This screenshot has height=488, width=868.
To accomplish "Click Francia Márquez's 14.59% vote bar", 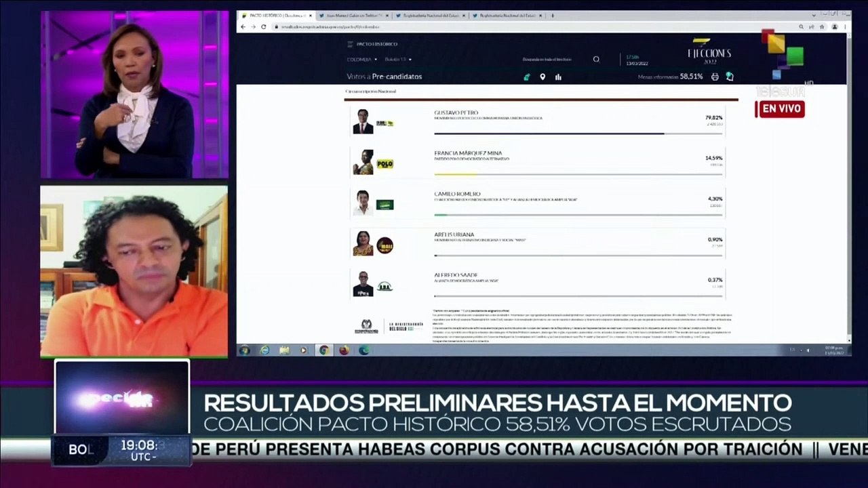I will point(578,174).
